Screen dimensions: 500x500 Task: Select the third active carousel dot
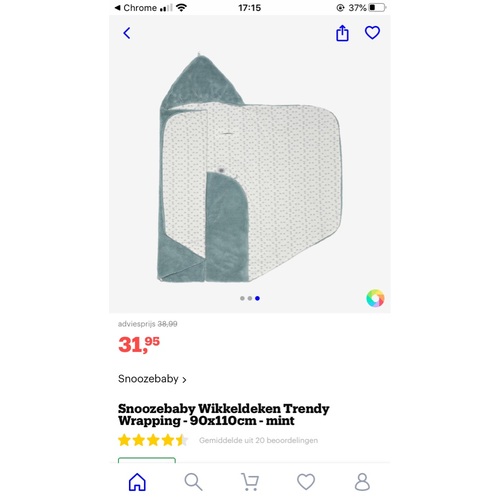(x=257, y=298)
